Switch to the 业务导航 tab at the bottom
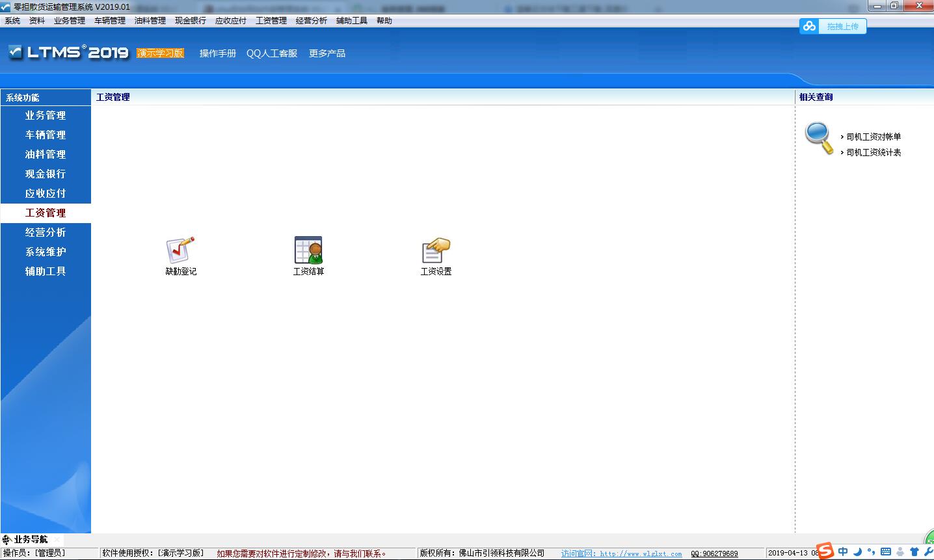Screen dimensions: 934x560 point(31,539)
